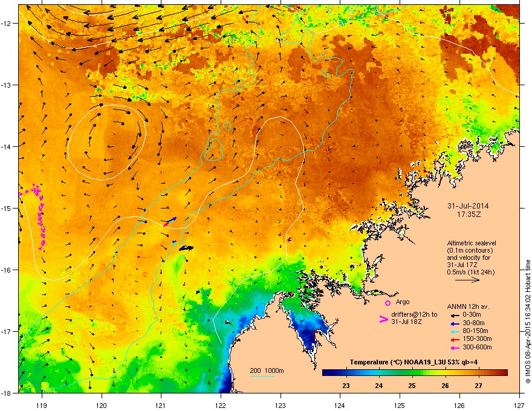Click the '0.5m/s (1kt 24h)' scale text
Screen dimensions: 532x411
click(470, 272)
